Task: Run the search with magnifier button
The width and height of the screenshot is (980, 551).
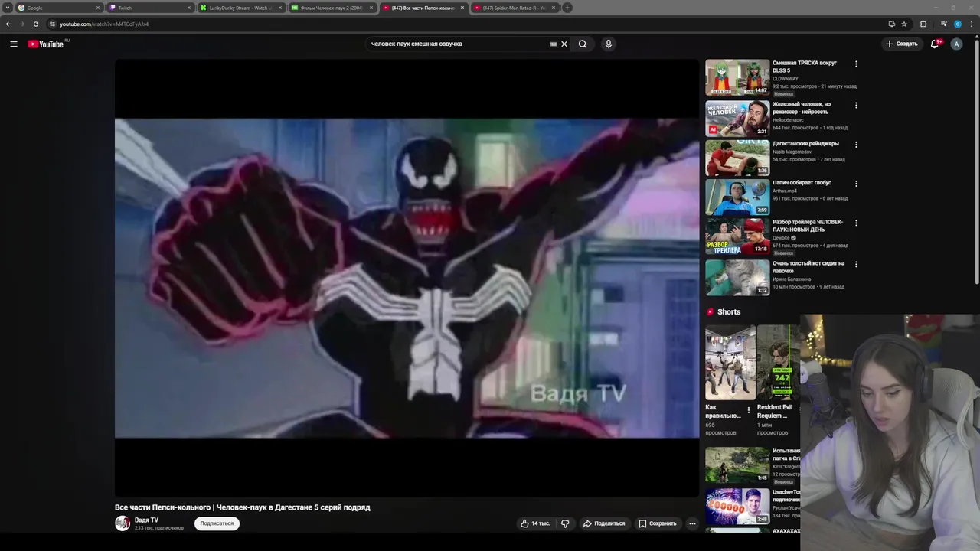Action: 583,44
